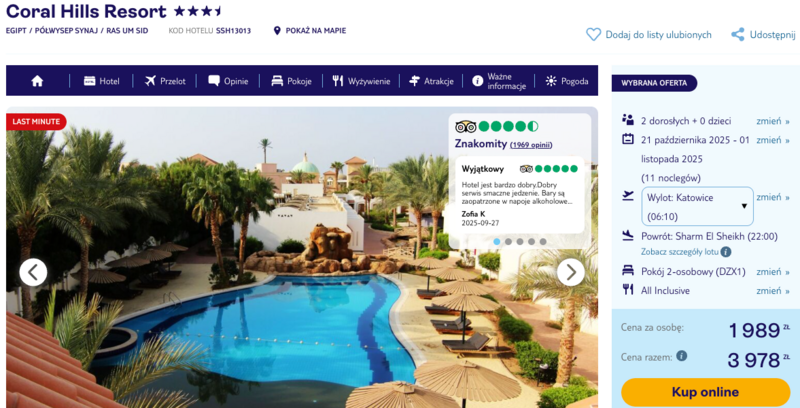Show the next photo with the right arrow
This screenshot has width=800, height=408.
[570, 272]
